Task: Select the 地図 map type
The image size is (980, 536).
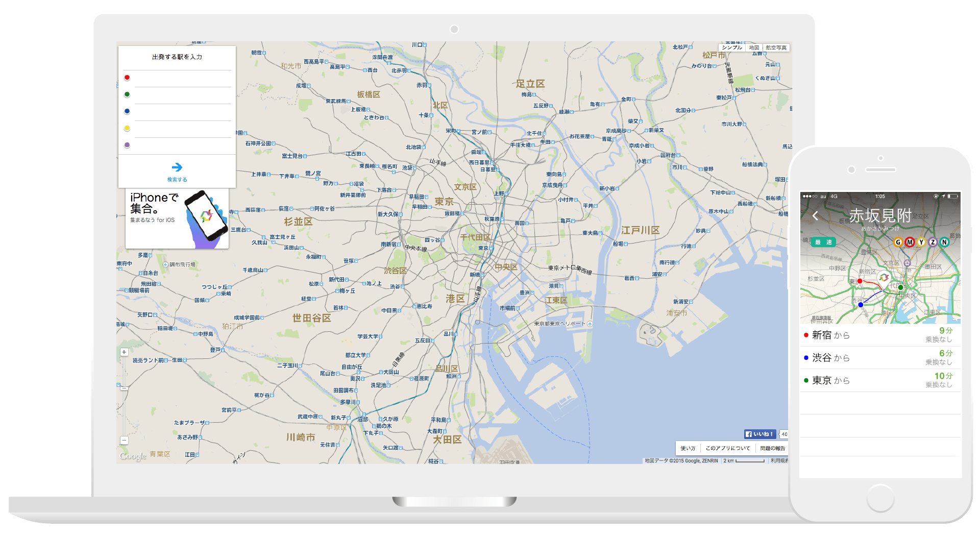Action: click(x=754, y=47)
